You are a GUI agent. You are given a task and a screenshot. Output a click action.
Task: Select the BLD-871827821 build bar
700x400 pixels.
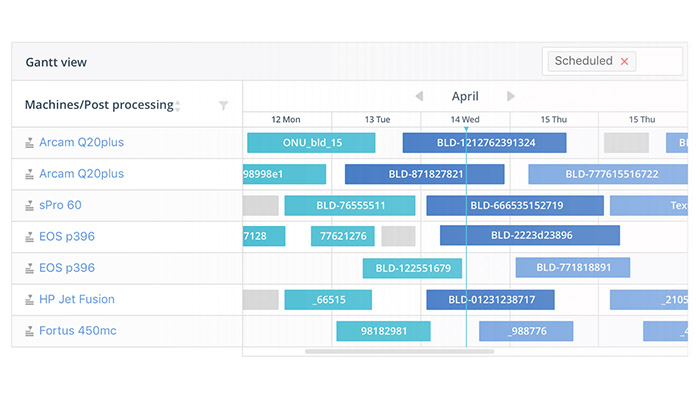pos(425,174)
